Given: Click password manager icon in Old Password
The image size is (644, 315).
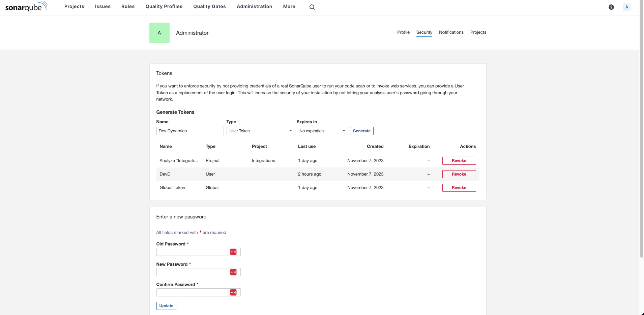Looking at the screenshot, I should click(x=233, y=252).
